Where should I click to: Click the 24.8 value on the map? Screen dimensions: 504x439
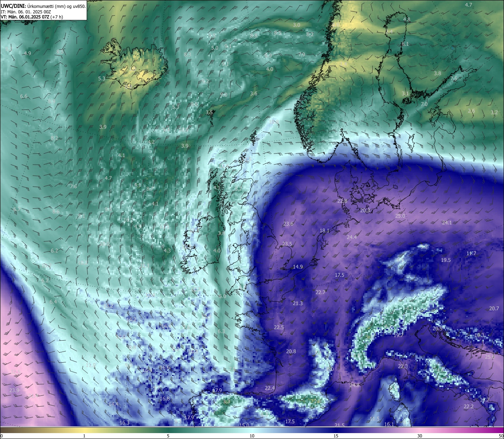tap(354, 385)
